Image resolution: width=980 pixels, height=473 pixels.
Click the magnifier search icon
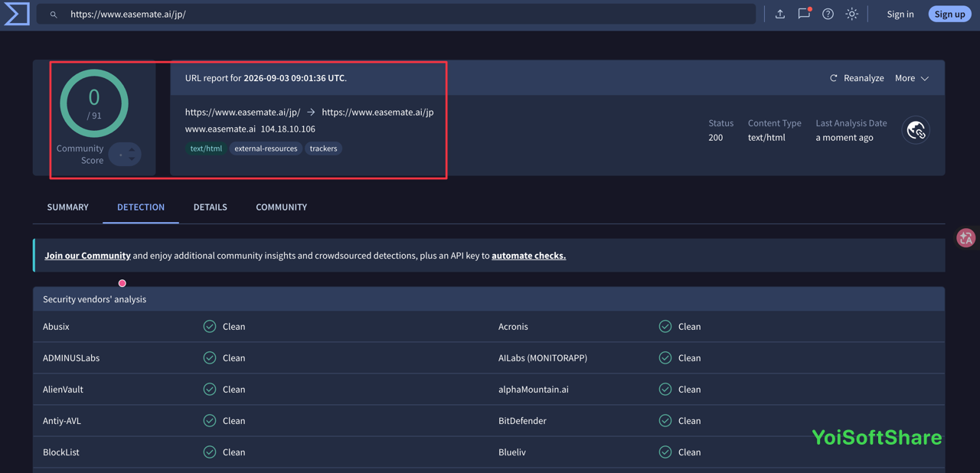pyautogui.click(x=54, y=15)
